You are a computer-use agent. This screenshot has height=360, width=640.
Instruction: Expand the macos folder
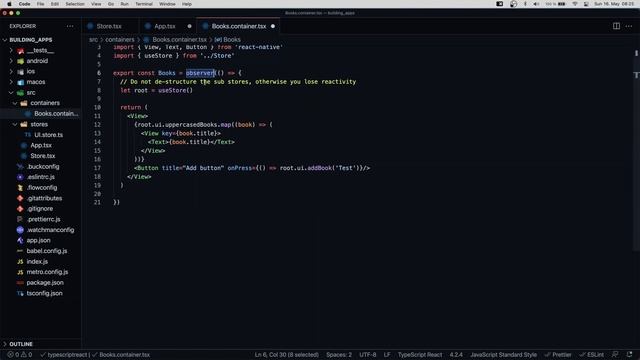pyautogui.click(x=11, y=82)
